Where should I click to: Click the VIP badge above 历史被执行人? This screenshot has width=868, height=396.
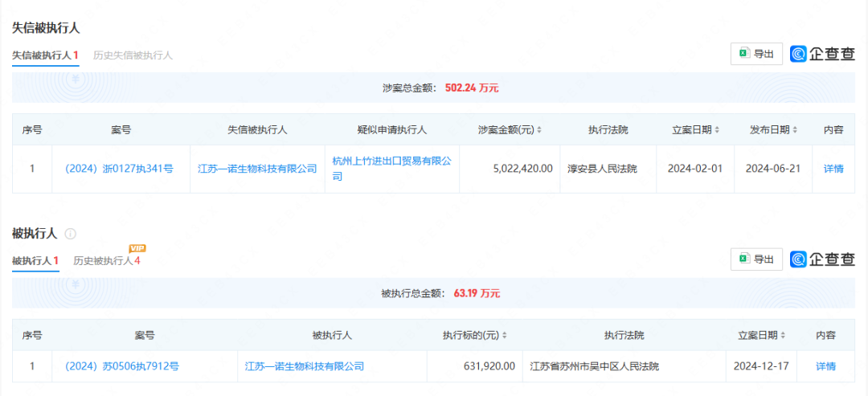tap(137, 248)
